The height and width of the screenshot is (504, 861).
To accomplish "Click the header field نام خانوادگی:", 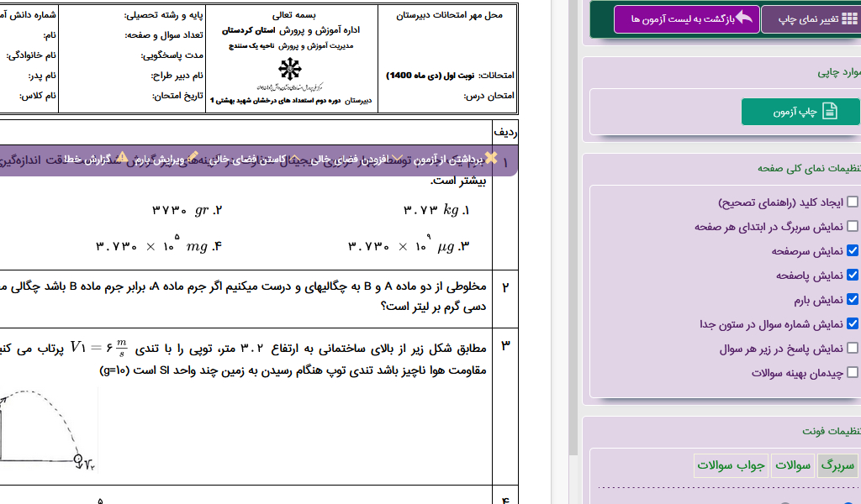I will 31,55.
